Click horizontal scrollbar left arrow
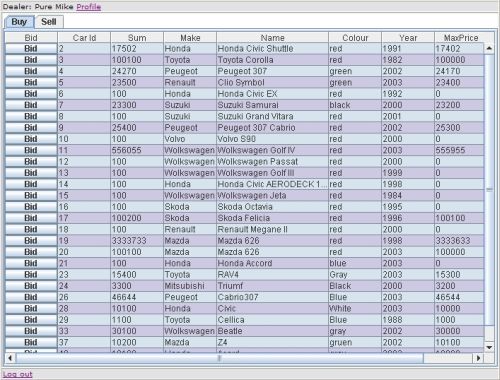 coord(10,358)
